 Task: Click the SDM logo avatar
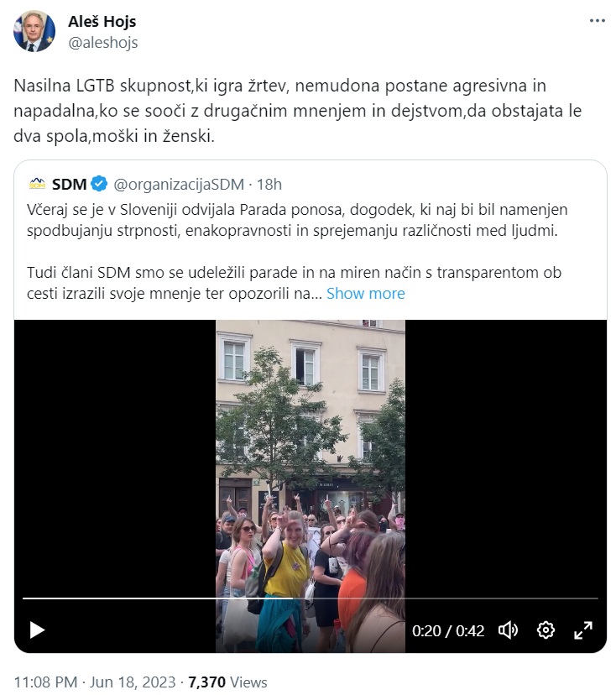(x=37, y=184)
